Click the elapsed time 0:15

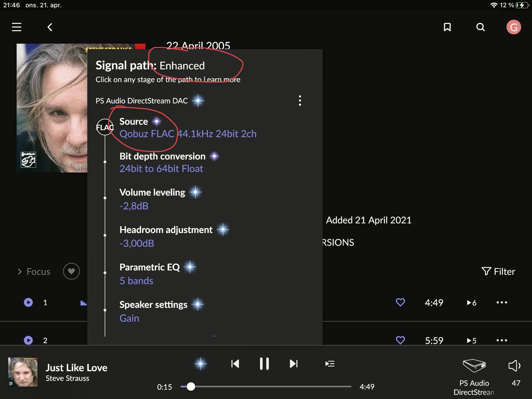pos(164,387)
